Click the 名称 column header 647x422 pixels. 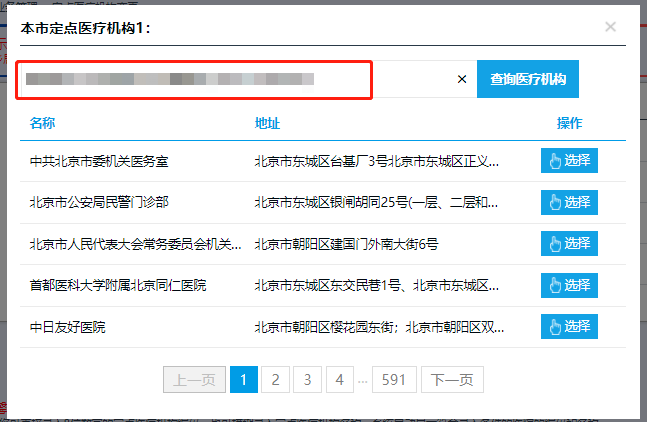(x=42, y=123)
